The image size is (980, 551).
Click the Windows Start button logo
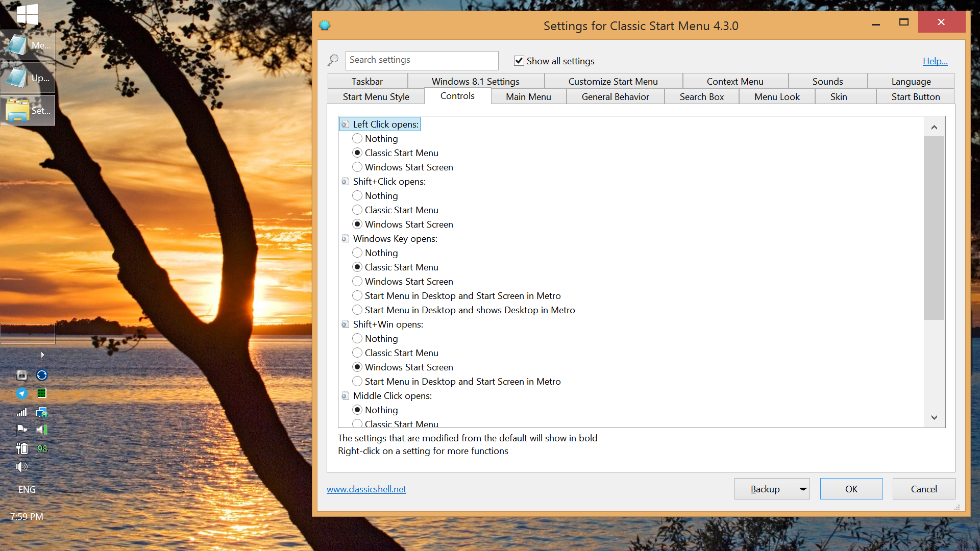click(27, 14)
